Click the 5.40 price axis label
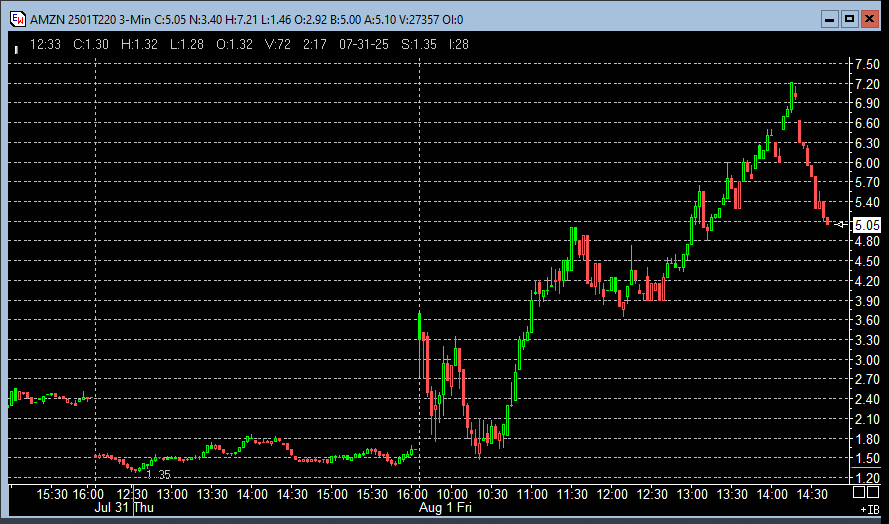Screen dimensions: 889x524 tap(867, 202)
